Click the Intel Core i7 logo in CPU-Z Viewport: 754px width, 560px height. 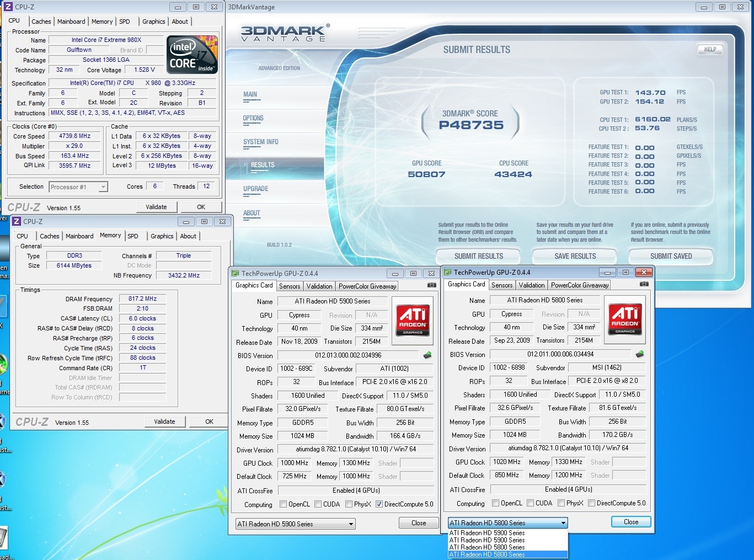[192, 55]
